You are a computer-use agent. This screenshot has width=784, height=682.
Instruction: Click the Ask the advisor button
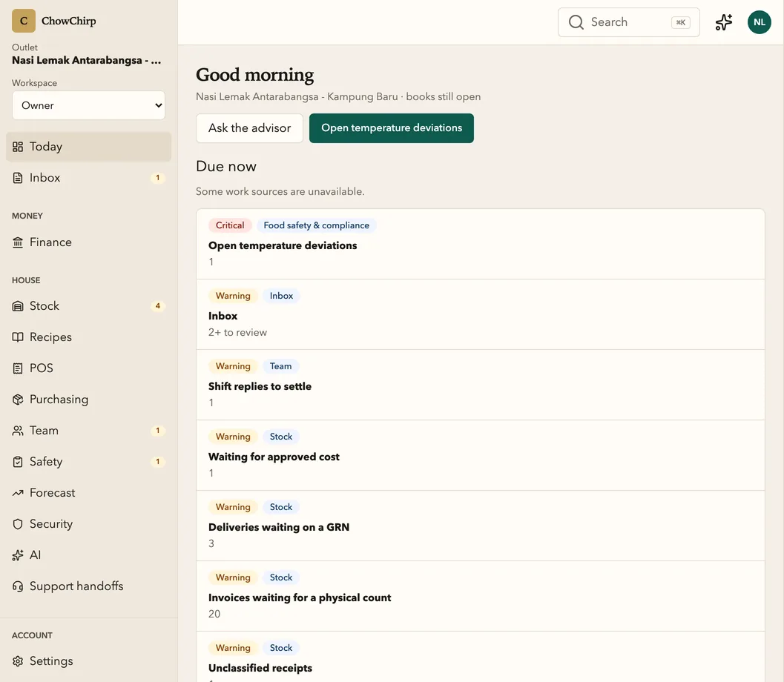(x=249, y=128)
